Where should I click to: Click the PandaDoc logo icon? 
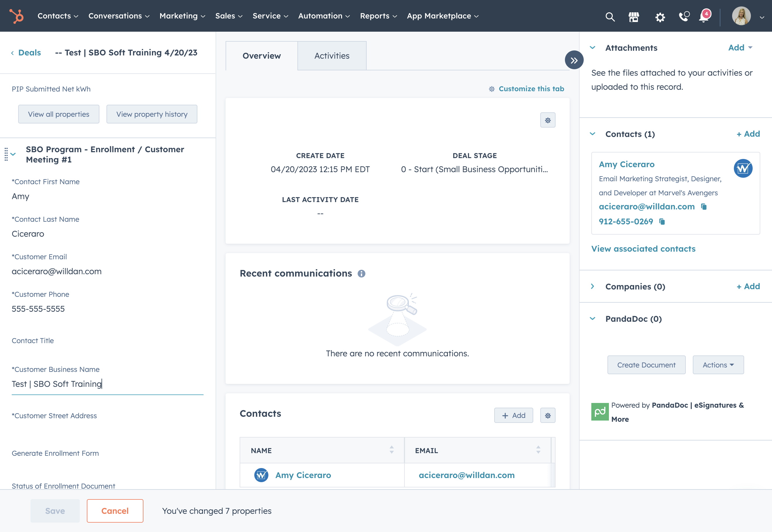pyautogui.click(x=600, y=412)
